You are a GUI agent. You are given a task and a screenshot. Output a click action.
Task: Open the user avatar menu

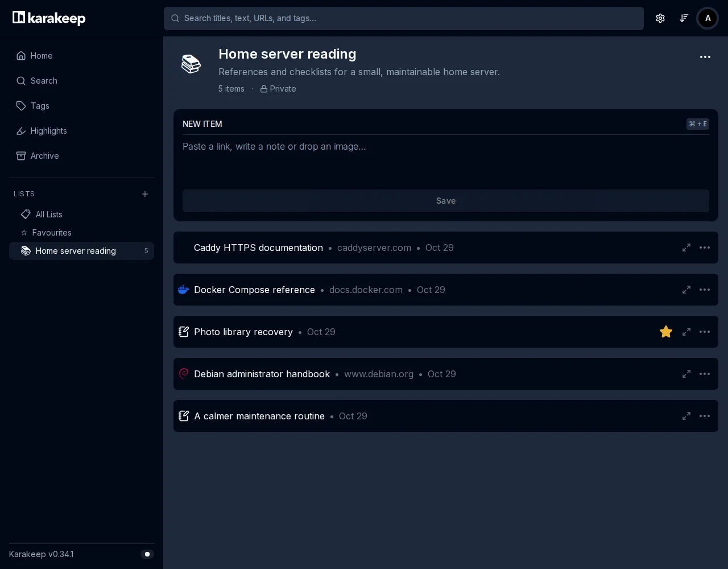708,18
